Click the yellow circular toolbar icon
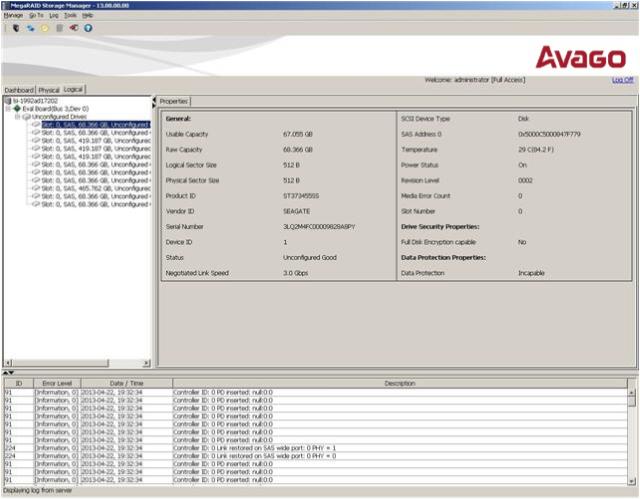 click(x=44, y=28)
